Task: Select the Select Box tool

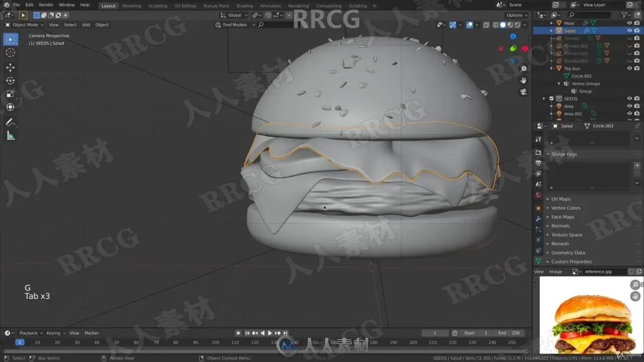Action: tap(11, 39)
